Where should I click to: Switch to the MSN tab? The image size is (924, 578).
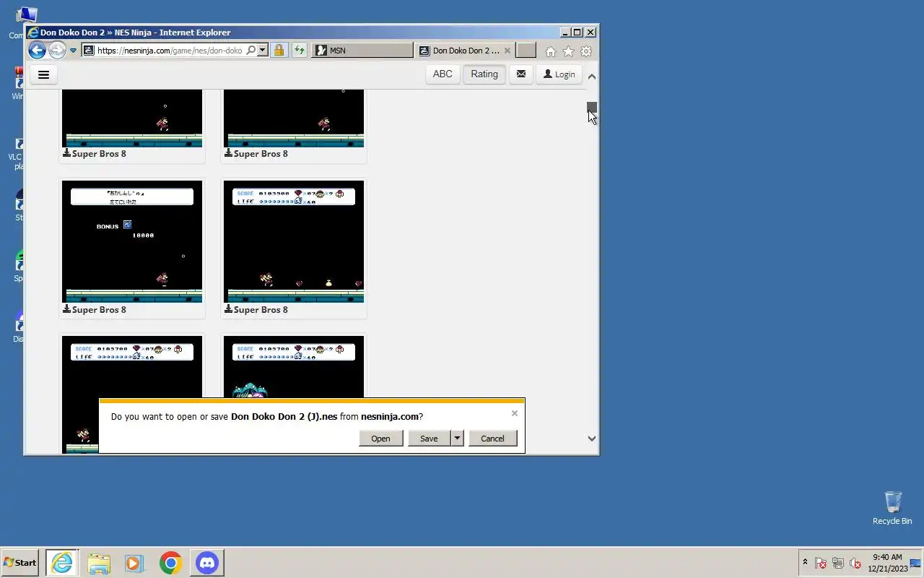(x=362, y=51)
